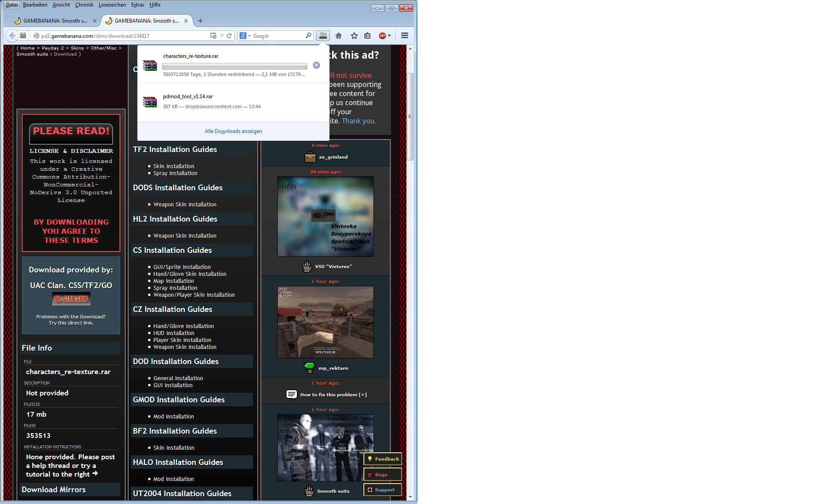Open the Try this direct link text
832x504 pixels.
(x=71, y=323)
